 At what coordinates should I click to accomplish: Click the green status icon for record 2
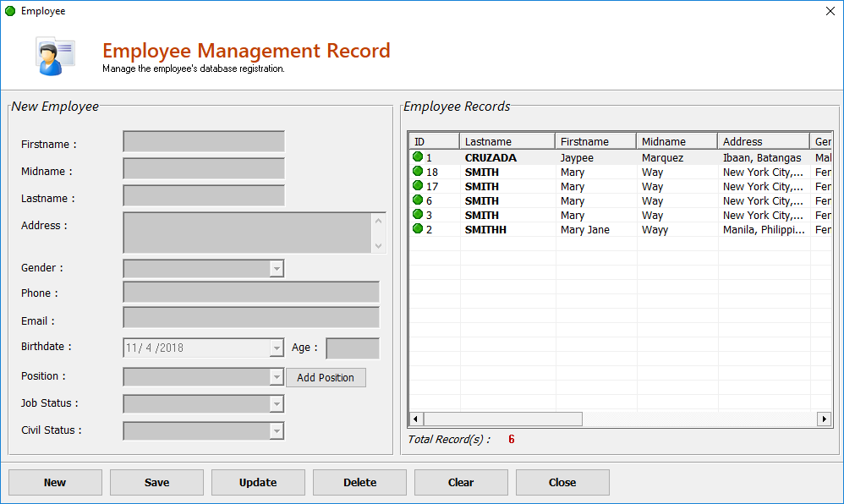pyautogui.click(x=418, y=229)
